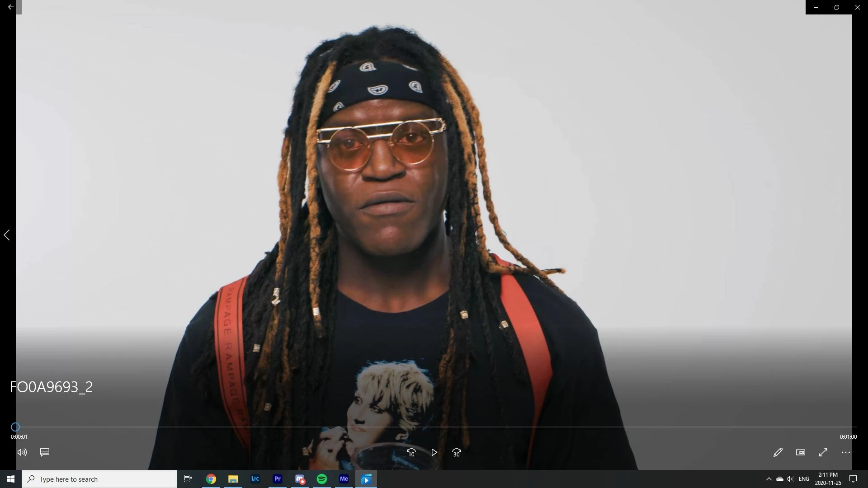Open Adobe Premiere Pro from the taskbar

pyautogui.click(x=278, y=479)
